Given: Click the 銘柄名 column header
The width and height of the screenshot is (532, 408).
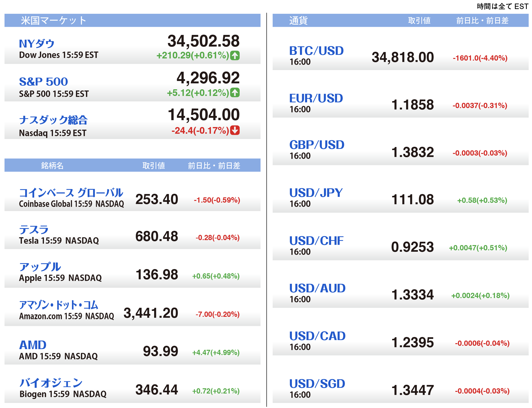Looking at the screenshot, I should (52, 166).
